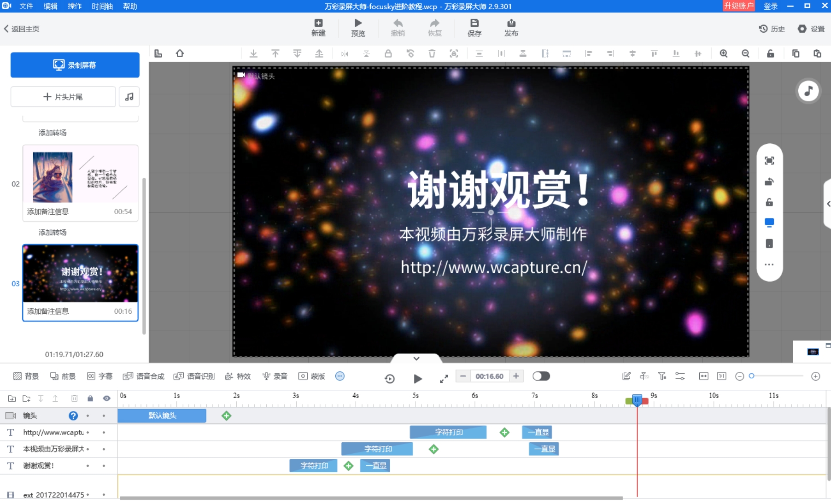Click the timeline zoom-in plus circle
Image resolution: width=831 pixels, height=504 pixels.
tap(816, 376)
